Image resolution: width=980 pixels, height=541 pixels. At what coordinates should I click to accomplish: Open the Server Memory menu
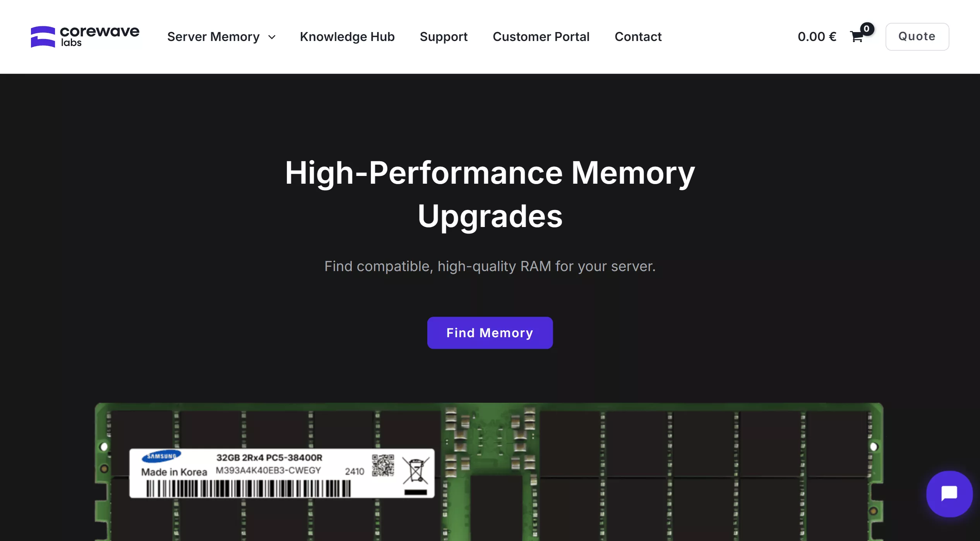pyautogui.click(x=213, y=37)
